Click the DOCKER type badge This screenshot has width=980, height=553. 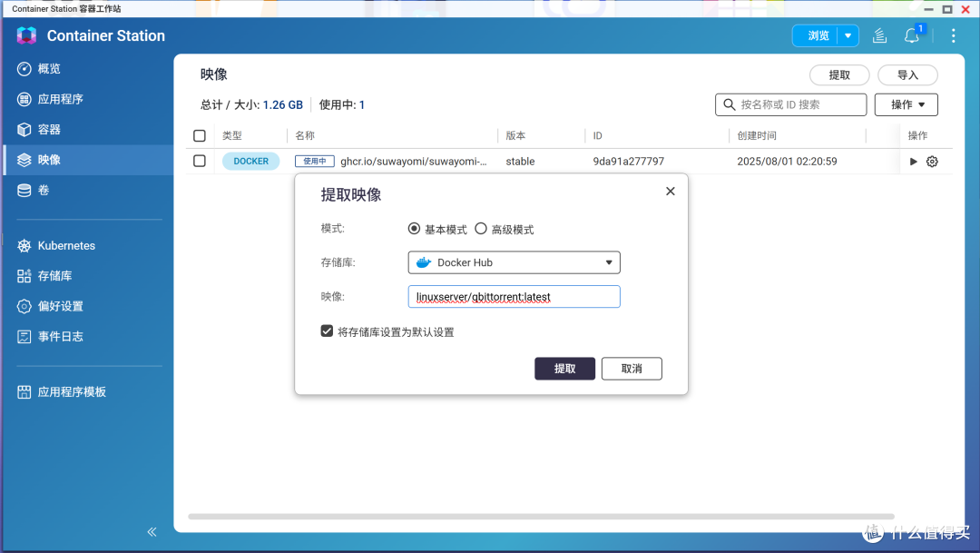tap(250, 162)
